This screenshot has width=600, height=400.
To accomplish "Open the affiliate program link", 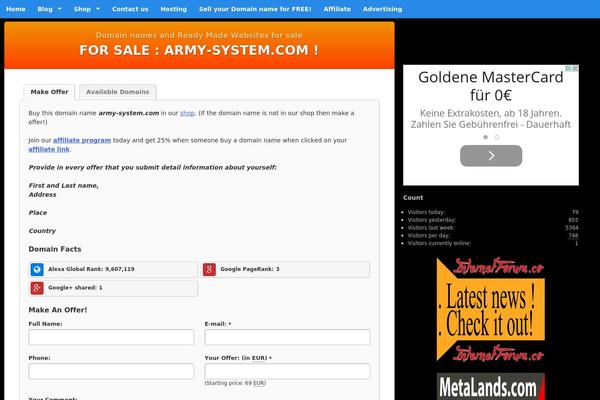I will tap(82, 140).
